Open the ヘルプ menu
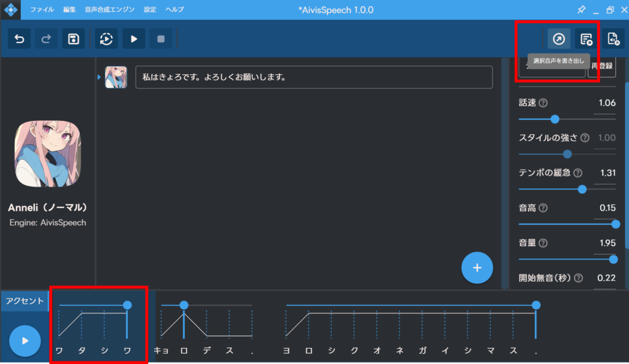 point(175,10)
